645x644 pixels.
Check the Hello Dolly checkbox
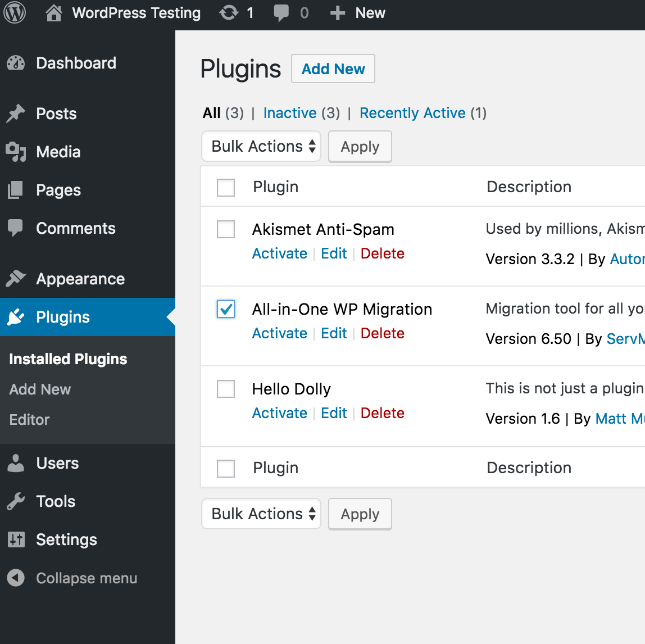[226, 389]
